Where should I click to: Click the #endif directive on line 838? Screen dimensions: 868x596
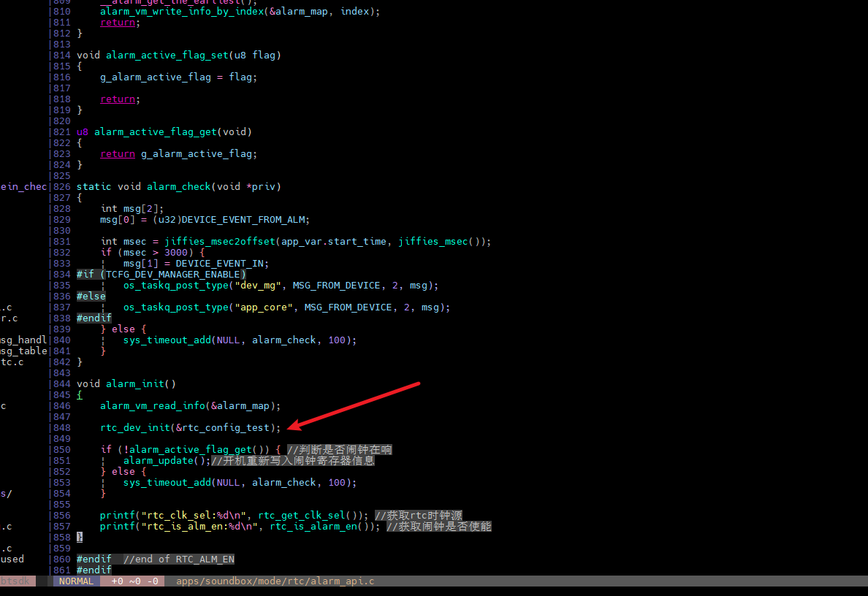(94, 318)
